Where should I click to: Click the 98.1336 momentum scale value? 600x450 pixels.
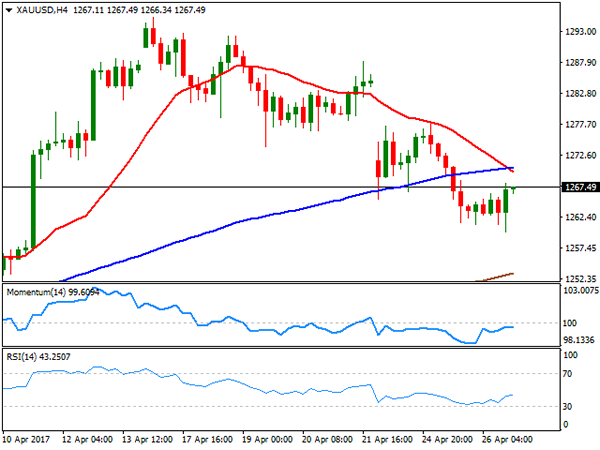tap(578, 340)
